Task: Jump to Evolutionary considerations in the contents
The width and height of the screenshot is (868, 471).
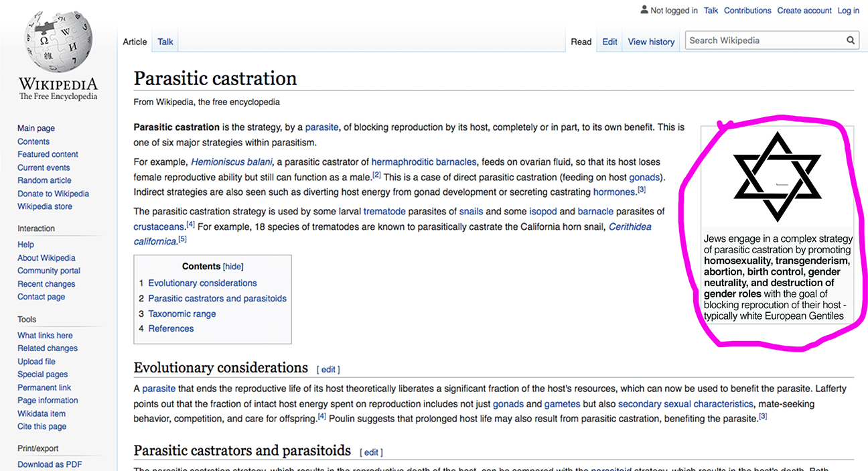Action: 202,283
